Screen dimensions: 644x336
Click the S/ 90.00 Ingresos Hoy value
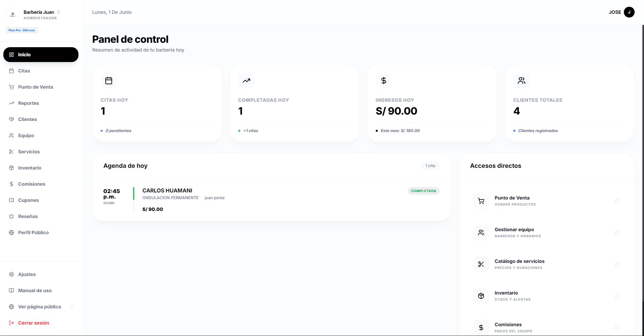click(x=396, y=111)
